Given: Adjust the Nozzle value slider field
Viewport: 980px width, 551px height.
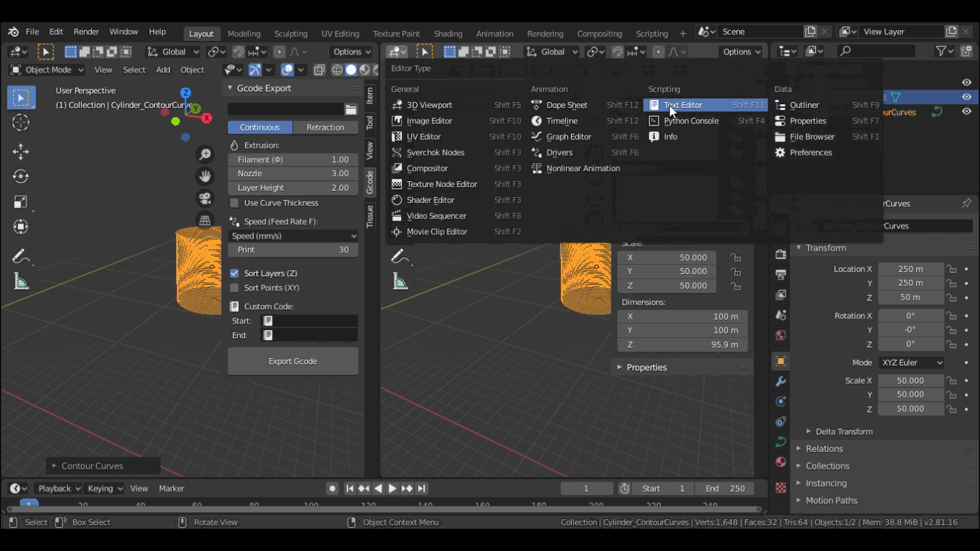Looking at the screenshot, I should click(293, 174).
